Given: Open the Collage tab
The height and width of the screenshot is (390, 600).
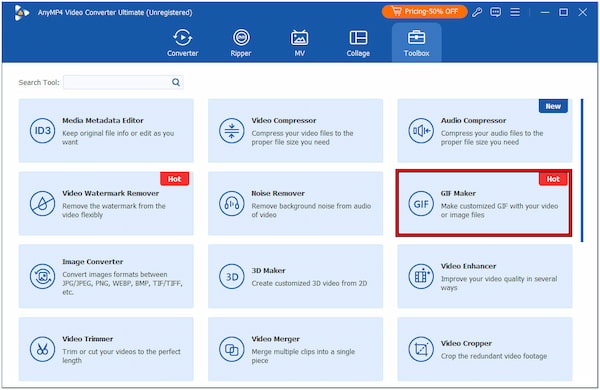Looking at the screenshot, I should [x=358, y=43].
